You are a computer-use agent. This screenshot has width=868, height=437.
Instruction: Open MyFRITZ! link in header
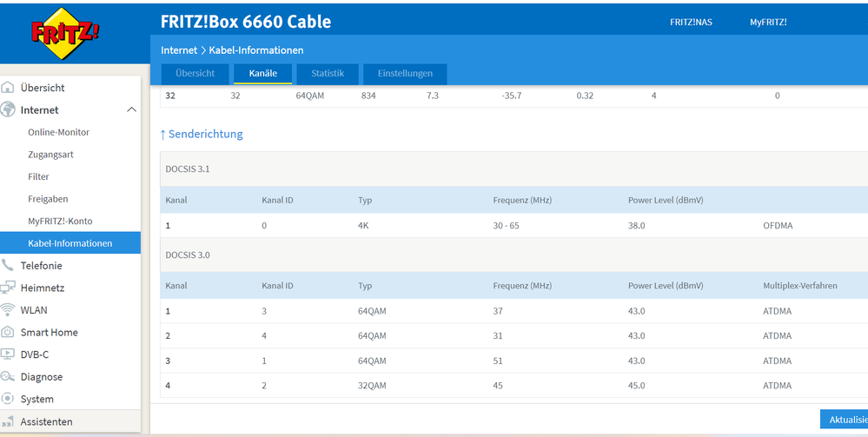pyautogui.click(x=768, y=23)
